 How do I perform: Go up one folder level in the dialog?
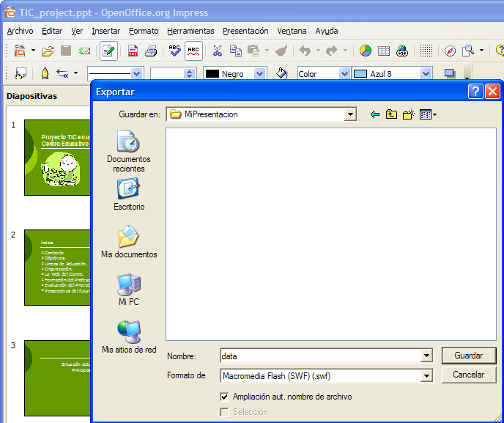(392, 114)
